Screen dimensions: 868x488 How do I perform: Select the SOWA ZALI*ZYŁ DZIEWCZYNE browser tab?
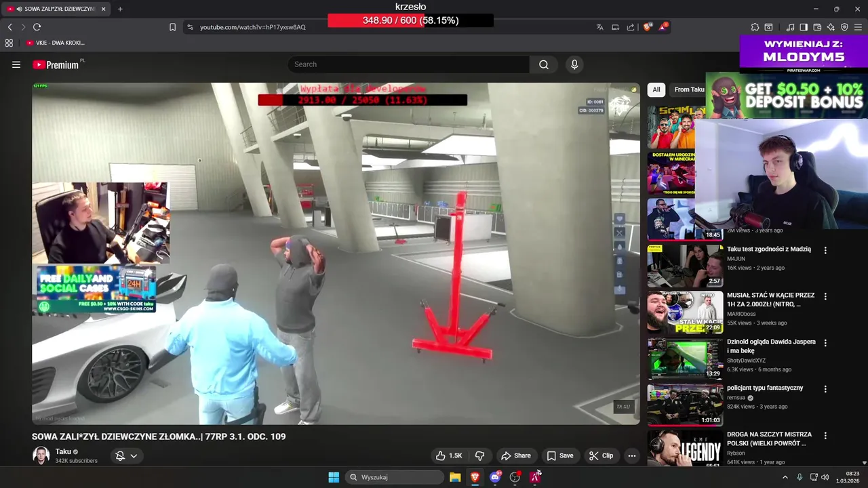[56, 9]
